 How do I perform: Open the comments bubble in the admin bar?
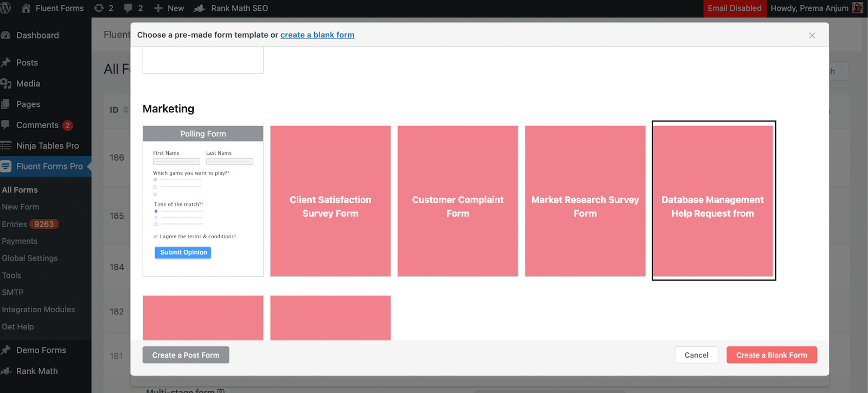pos(133,8)
